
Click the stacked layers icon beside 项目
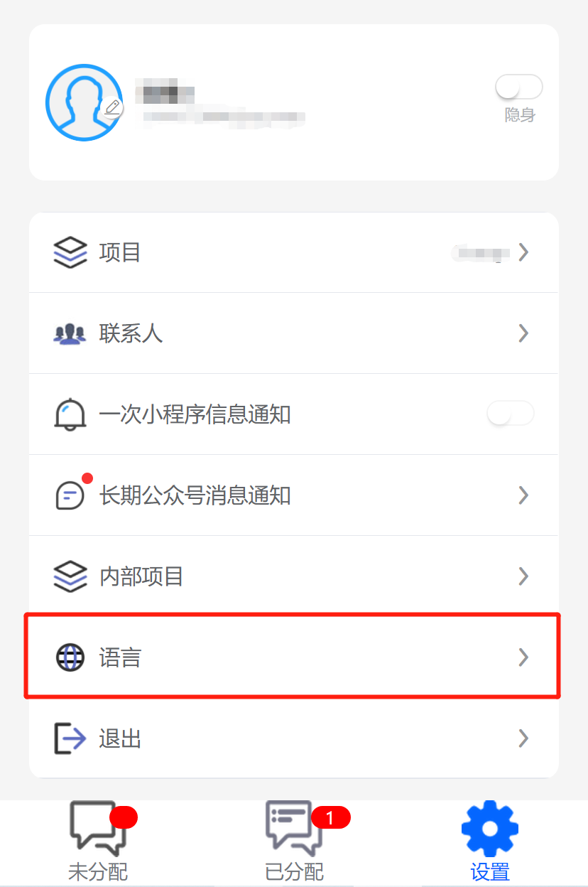70,252
